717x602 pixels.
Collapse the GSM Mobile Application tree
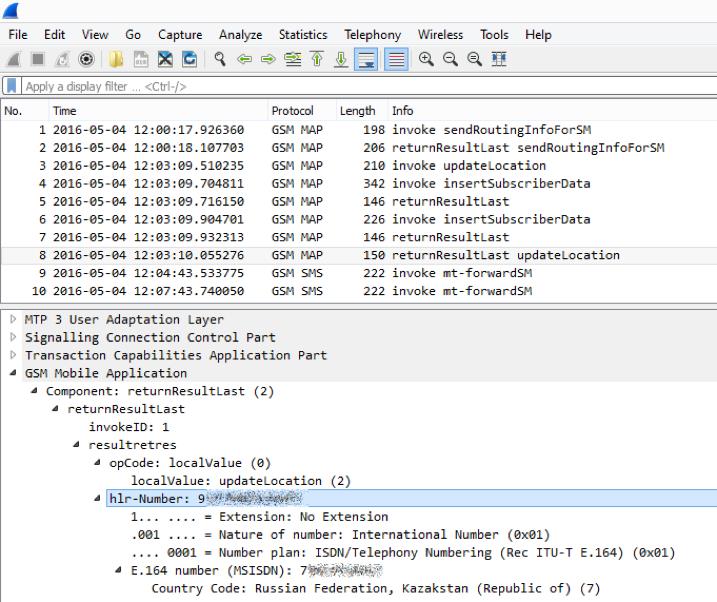point(13,373)
